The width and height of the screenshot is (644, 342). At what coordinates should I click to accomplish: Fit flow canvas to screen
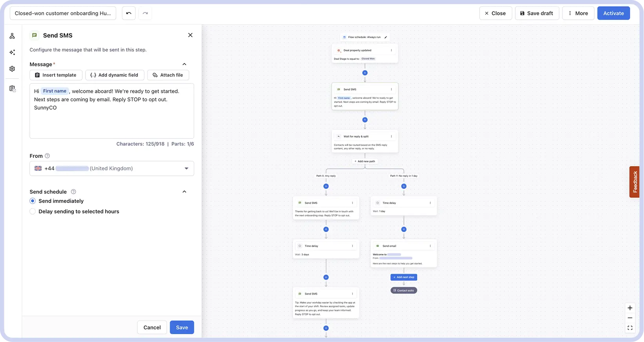pyautogui.click(x=630, y=328)
